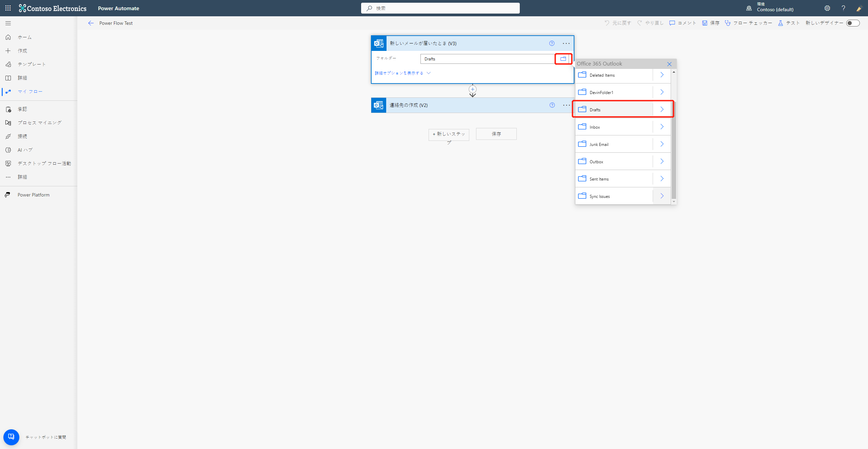This screenshot has width=868, height=449.
Task: Open help for 新しいメールが届いたとき trigger
Action: click(552, 43)
